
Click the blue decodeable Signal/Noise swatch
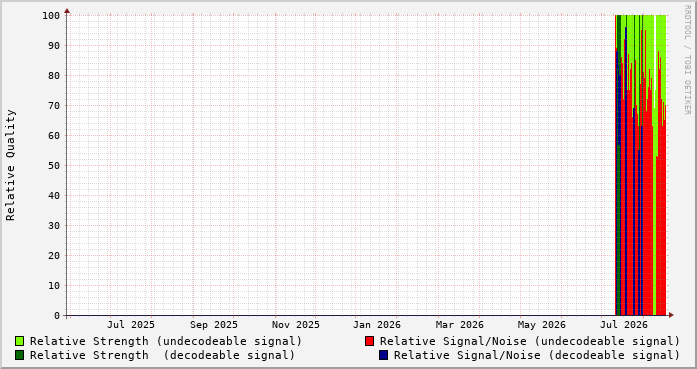pos(384,355)
